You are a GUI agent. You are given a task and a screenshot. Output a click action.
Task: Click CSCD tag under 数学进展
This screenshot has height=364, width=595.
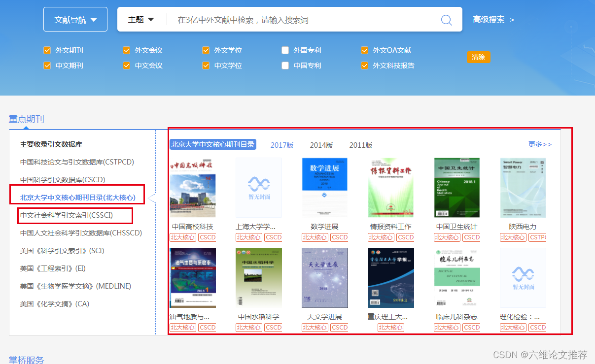tap(339, 237)
